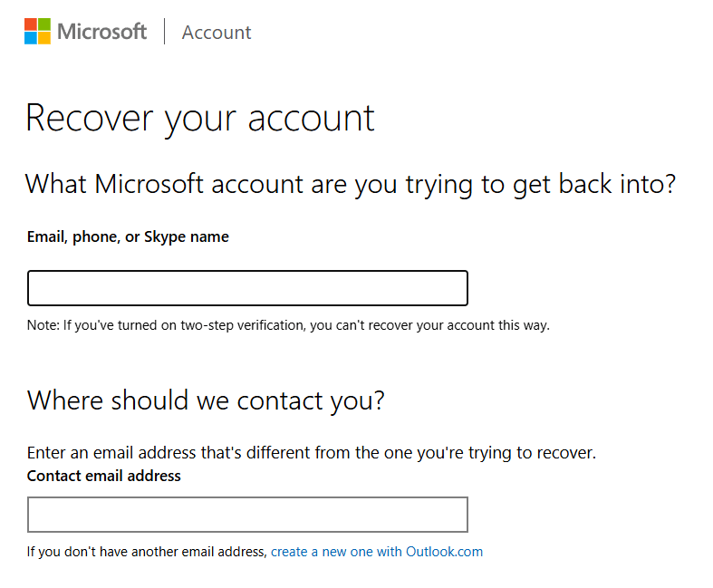
Task: Click the blue square of Microsoft logo
Action: (x=31, y=38)
